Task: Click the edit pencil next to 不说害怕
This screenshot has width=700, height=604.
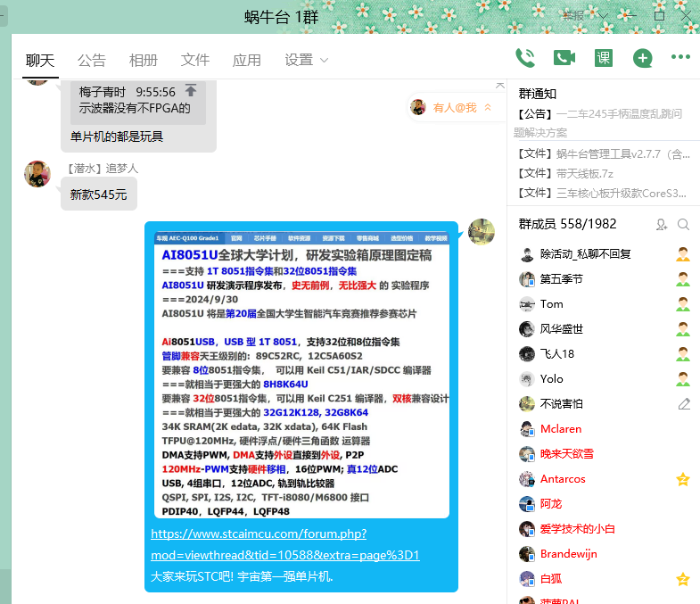Action: pyautogui.click(x=684, y=404)
